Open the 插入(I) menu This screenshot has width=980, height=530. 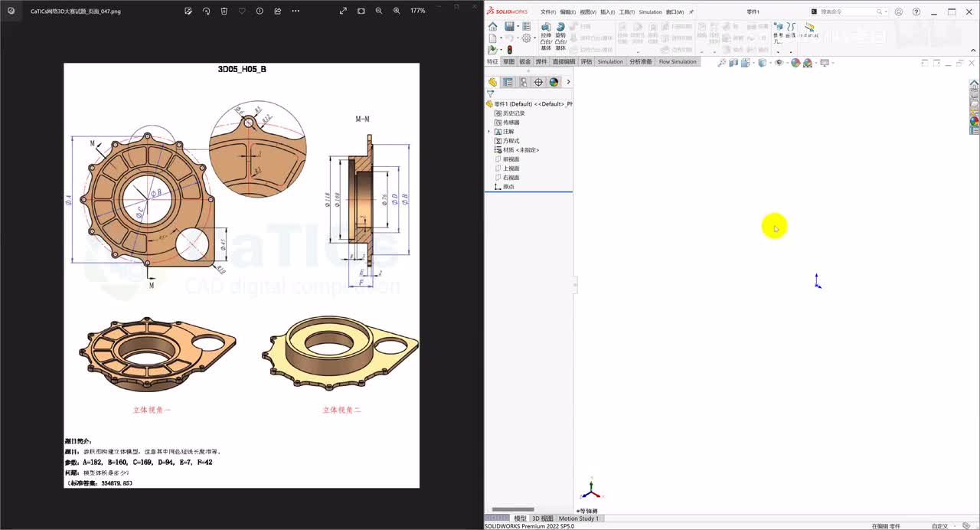[607, 11]
